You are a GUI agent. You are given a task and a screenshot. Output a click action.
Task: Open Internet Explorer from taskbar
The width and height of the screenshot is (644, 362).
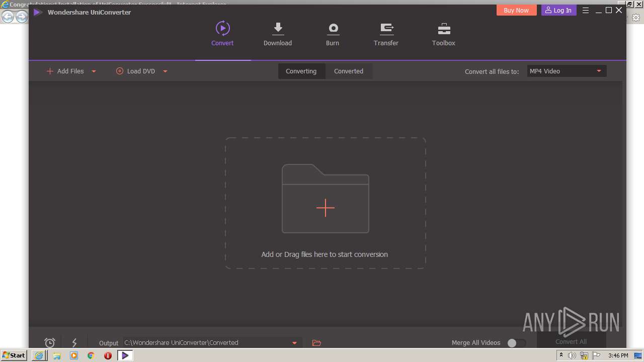tap(39, 355)
